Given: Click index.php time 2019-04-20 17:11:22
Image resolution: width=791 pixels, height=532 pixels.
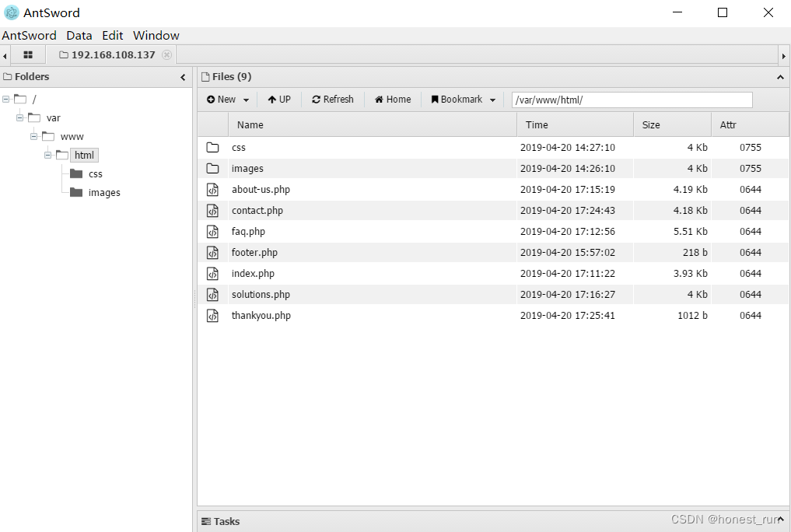Looking at the screenshot, I should point(568,273).
